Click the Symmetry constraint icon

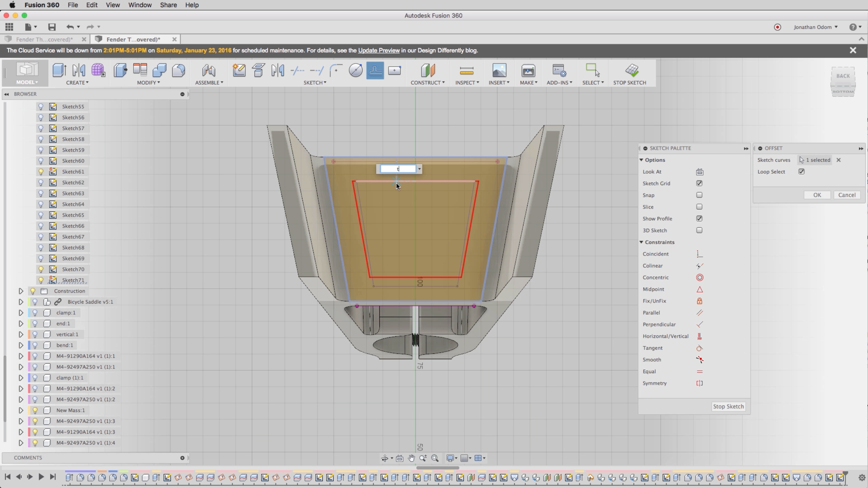(x=699, y=383)
